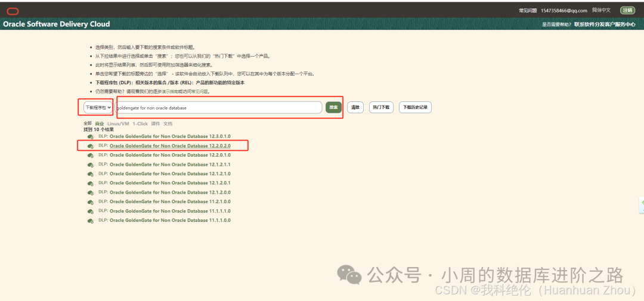Click cloud download icon for 12.3.0.1.0
Image resolution: width=644 pixels, height=301 pixels.
tap(91, 136)
